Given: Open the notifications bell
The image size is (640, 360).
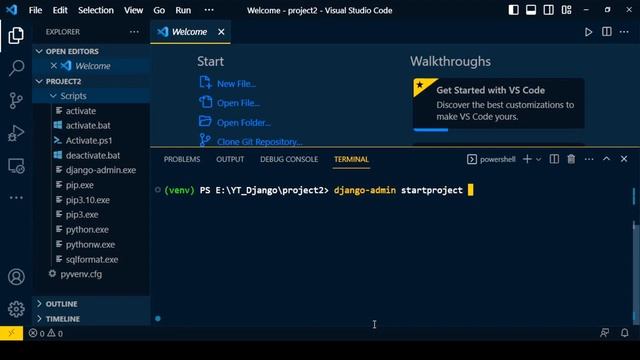Looking at the screenshot, I should 624,333.
